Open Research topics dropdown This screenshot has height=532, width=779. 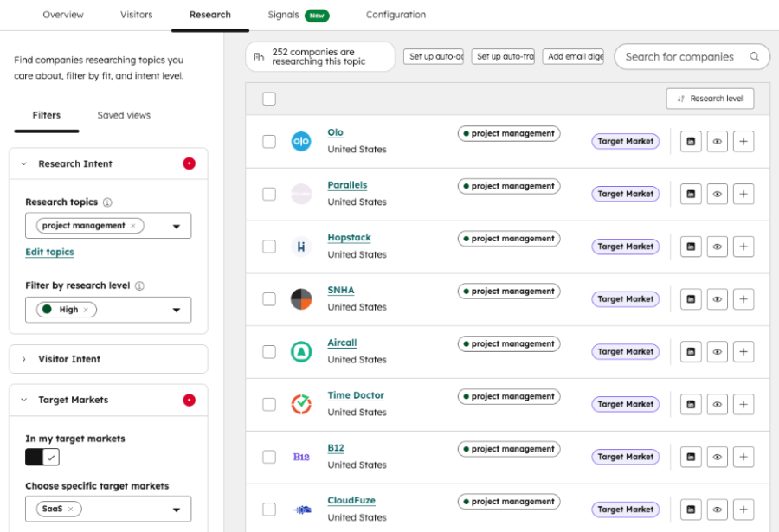tap(177, 226)
